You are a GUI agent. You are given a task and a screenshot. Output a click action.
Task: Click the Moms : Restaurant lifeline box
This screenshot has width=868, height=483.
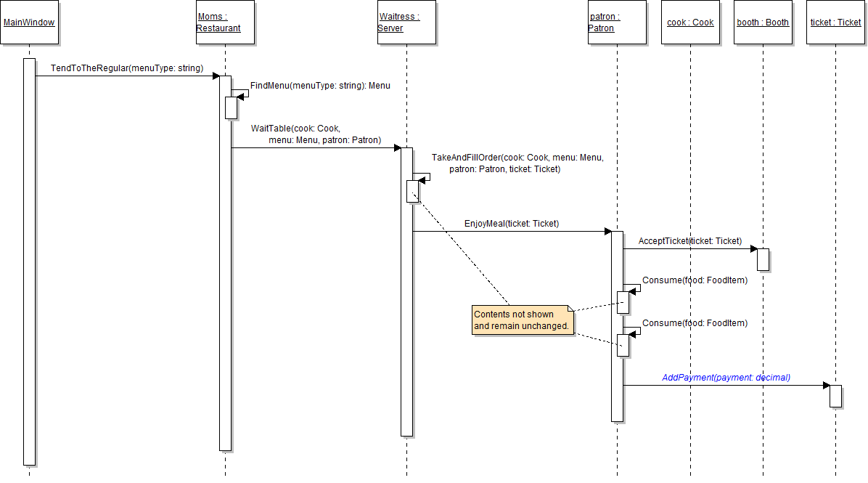point(225,23)
